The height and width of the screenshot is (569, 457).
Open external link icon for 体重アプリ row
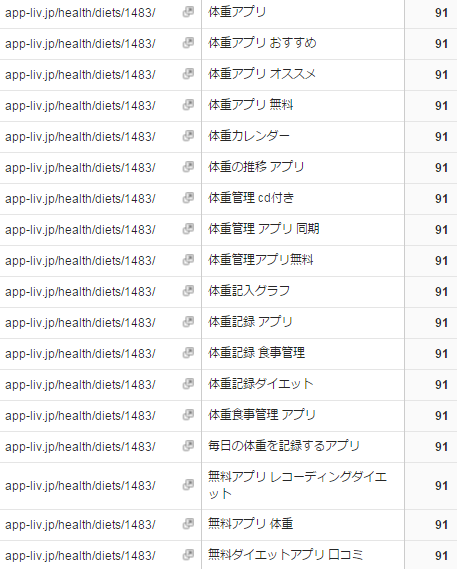coord(188,12)
